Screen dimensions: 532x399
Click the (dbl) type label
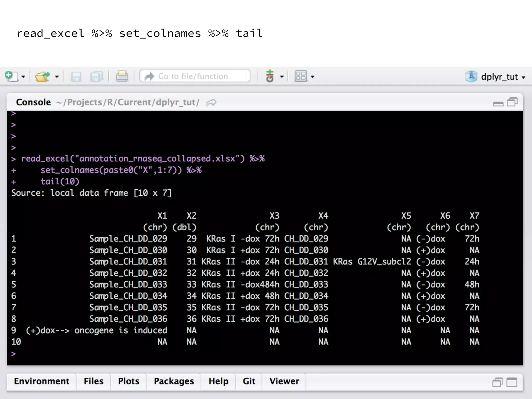point(184,227)
